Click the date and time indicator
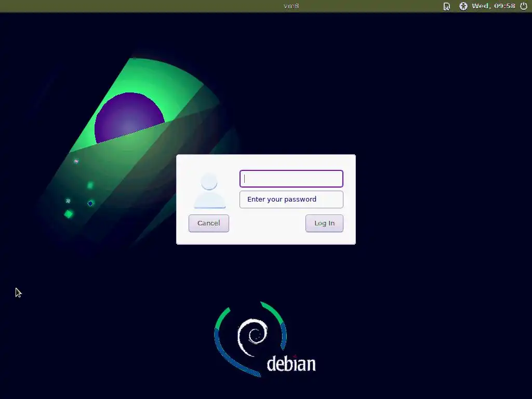Screen dimensions: 532x399 (x=494, y=6)
